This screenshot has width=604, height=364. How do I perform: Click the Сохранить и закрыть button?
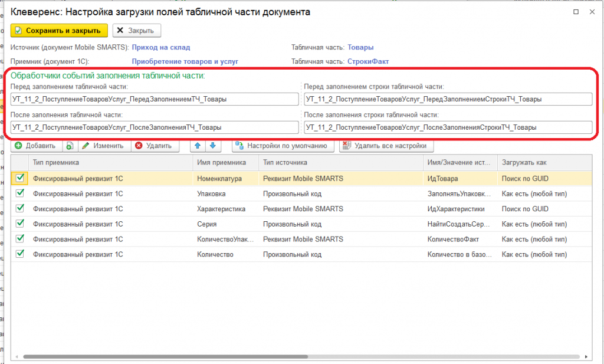pyautogui.click(x=59, y=31)
